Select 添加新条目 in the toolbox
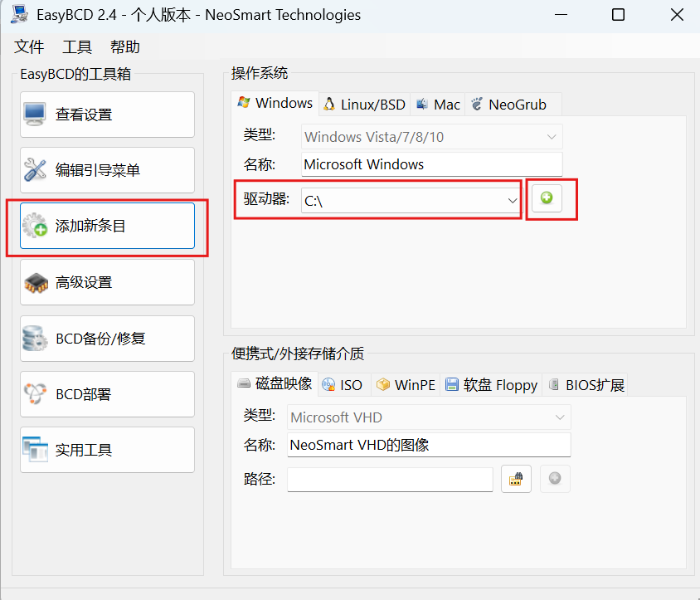700x600 pixels. click(x=107, y=226)
